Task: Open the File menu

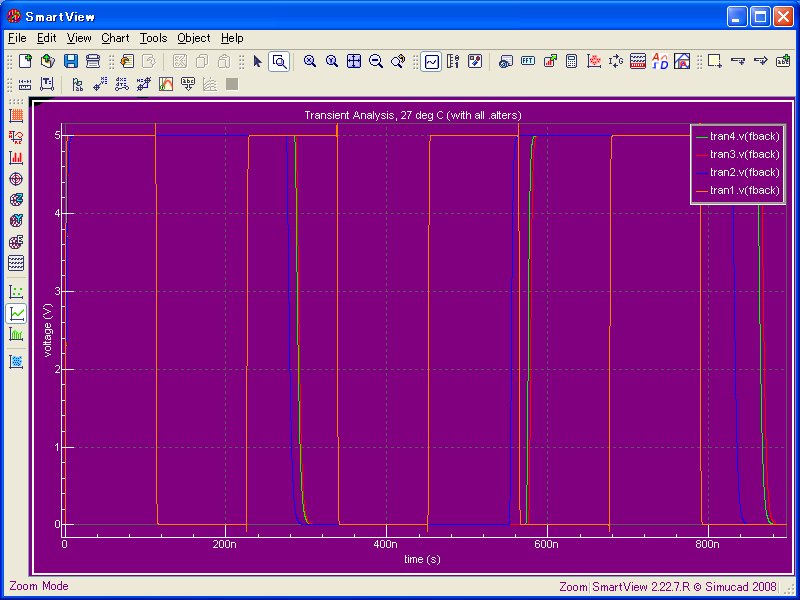Action: [17, 38]
